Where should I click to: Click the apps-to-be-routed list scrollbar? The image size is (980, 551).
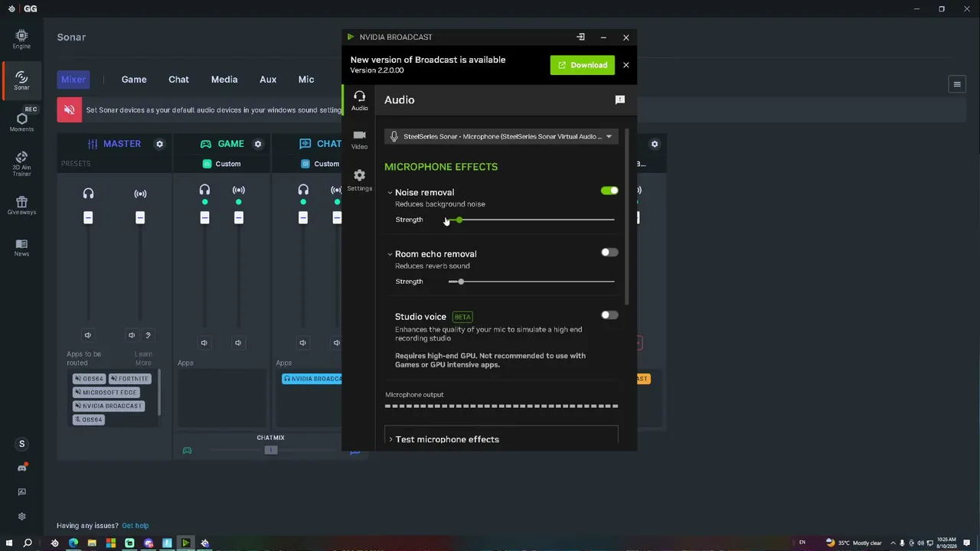point(159,393)
